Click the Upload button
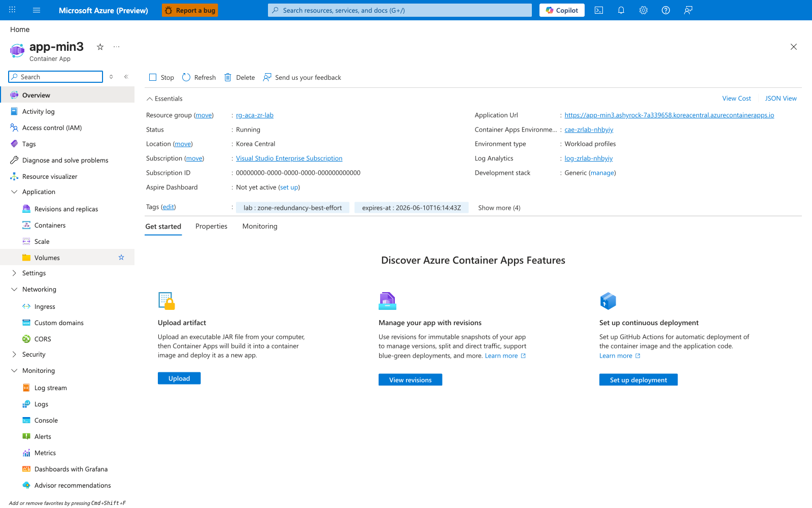This screenshot has height=508, width=812. pyautogui.click(x=179, y=378)
